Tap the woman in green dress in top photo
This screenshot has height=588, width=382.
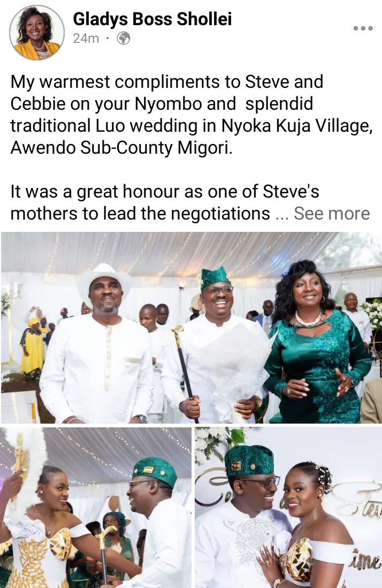click(317, 342)
